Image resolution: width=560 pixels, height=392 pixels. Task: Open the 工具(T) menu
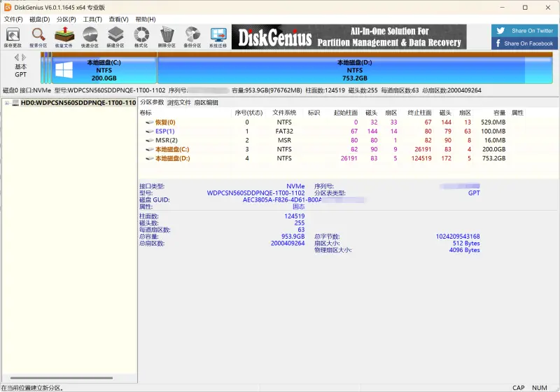[x=92, y=20]
